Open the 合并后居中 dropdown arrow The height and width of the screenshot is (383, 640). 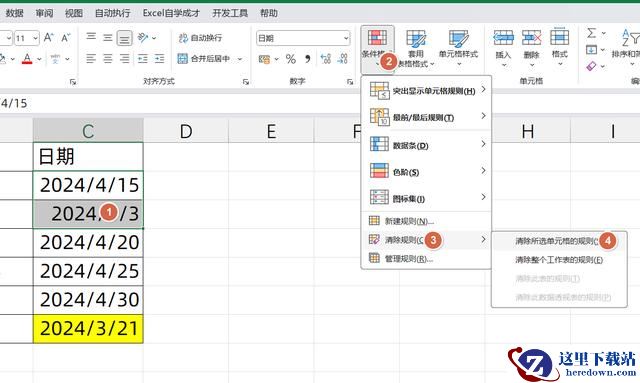pyautogui.click(x=240, y=59)
